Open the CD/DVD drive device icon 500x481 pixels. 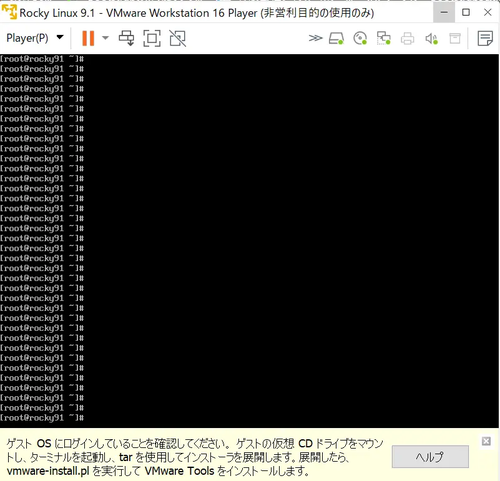coord(360,38)
